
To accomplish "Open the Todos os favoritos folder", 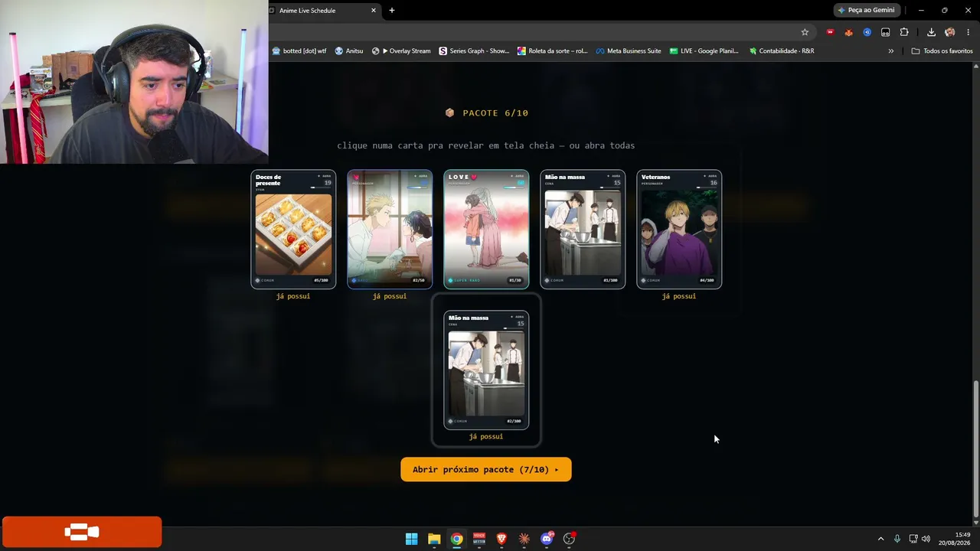I will [x=942, y=51].
